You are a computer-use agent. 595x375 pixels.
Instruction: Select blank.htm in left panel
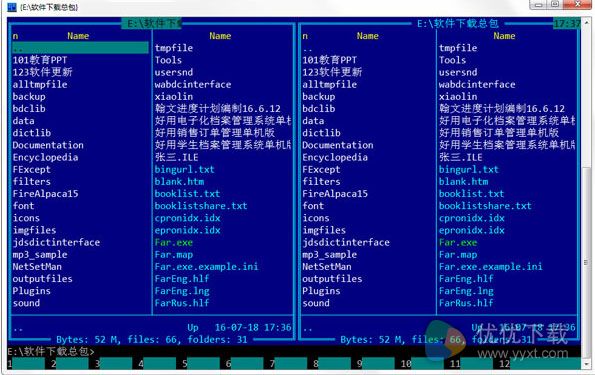coord(179,181)
